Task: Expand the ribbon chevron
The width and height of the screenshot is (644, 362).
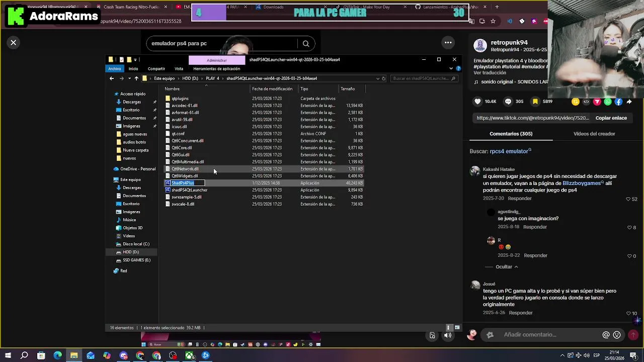Action: click(451, 69)
